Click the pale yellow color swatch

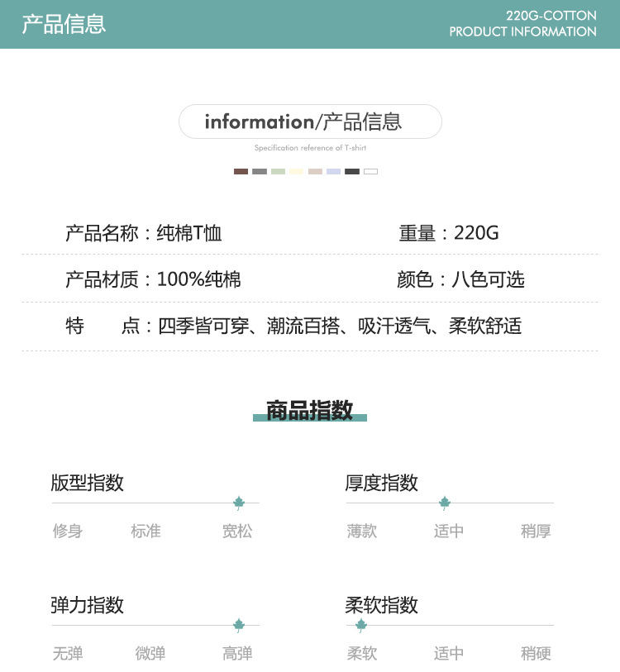click(x=296, y=171)
